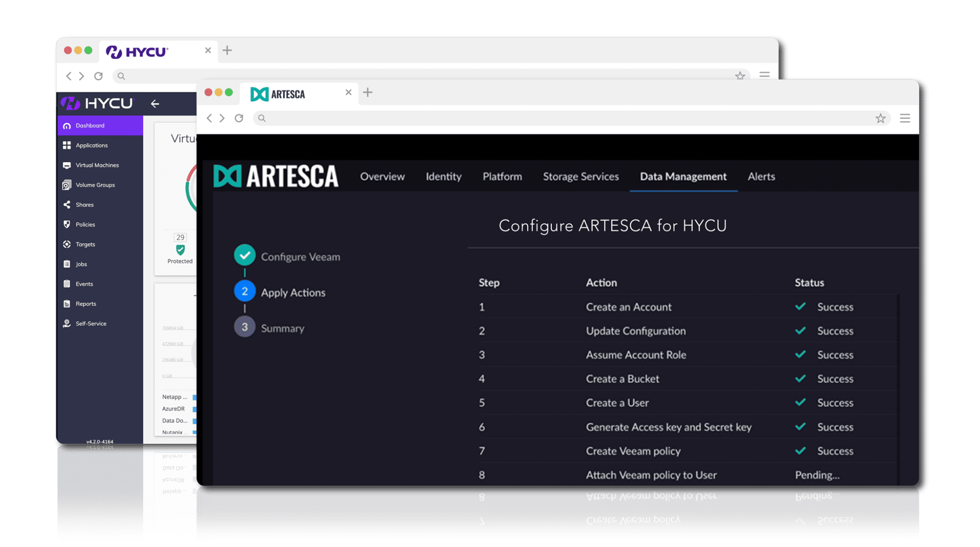
Task: Switch to the Overview tab
Action: click(382, 176)
